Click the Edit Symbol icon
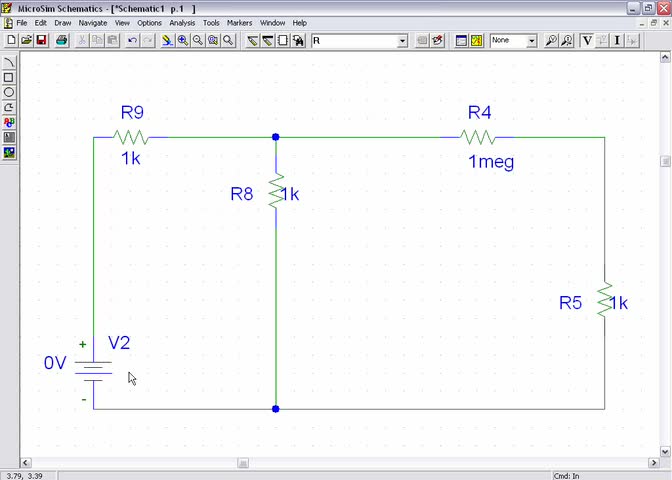The width and height of the screenshot is (672, 480). click(x=438, y=40)
